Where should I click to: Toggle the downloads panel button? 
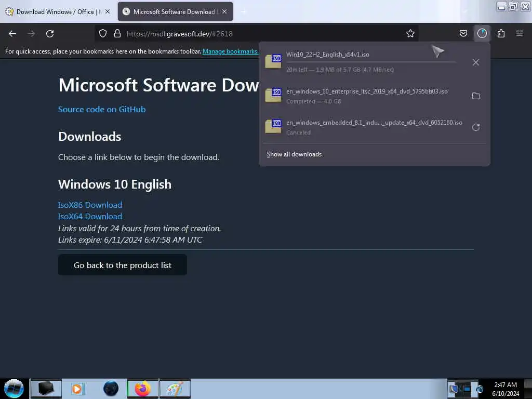[x=482, y=34]
